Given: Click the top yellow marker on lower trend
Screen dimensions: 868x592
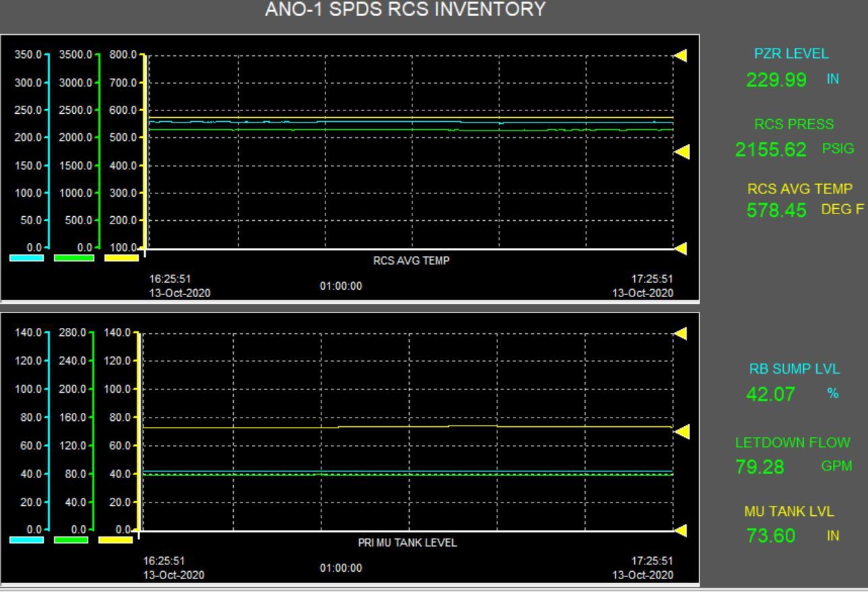Looking at the screenshot, I should click(x=681, y=333).
